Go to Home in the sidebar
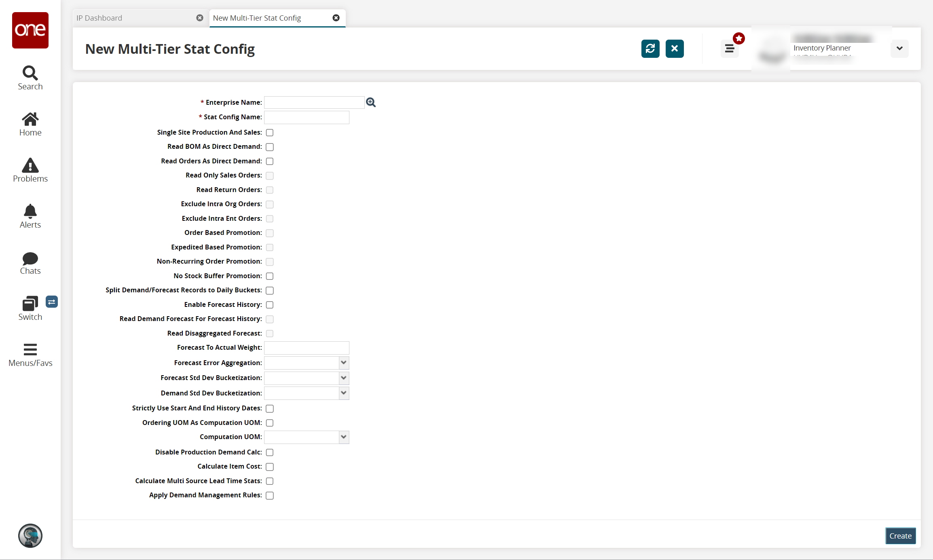The height and width of the screenshot is (560, 933). click(30, 124)
